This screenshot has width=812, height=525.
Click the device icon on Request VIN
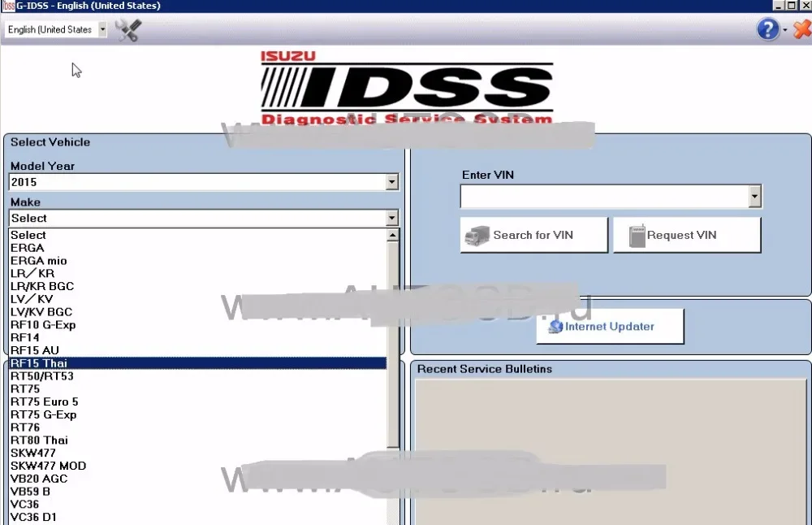click(x=637, y=236)
